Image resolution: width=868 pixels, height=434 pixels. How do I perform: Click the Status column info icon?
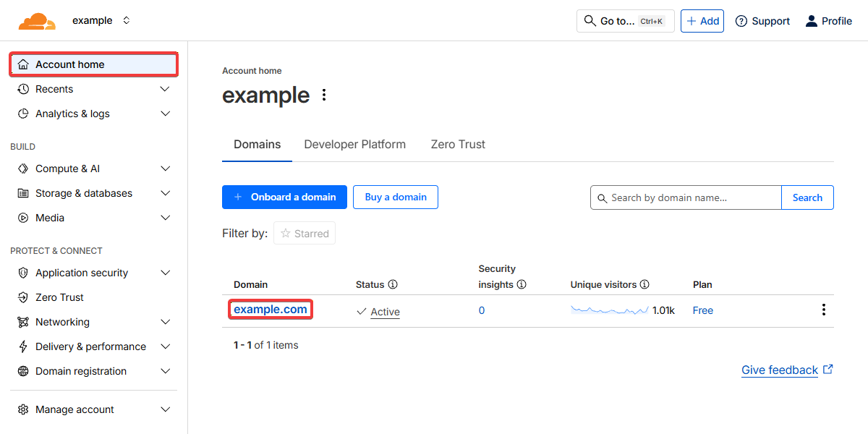click(x=393, y=285)
